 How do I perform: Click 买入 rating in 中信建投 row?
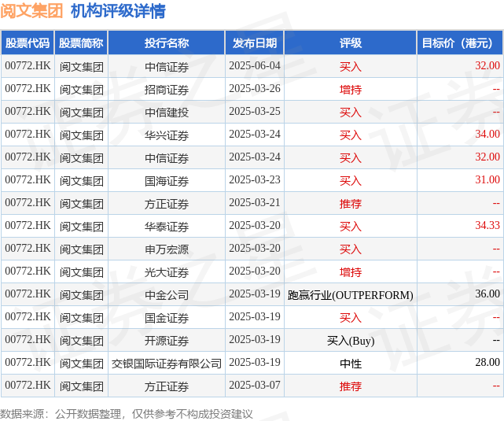(x=351, y=113)
